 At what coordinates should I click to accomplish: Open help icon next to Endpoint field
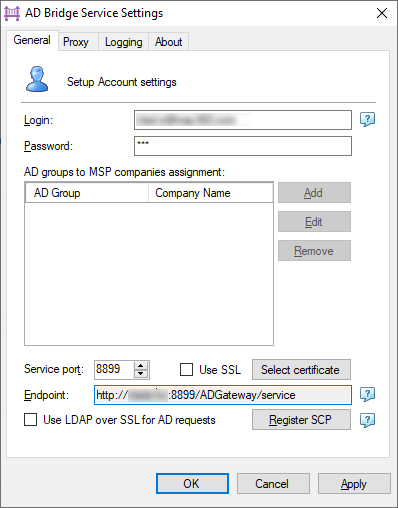[x=367, y=394]
